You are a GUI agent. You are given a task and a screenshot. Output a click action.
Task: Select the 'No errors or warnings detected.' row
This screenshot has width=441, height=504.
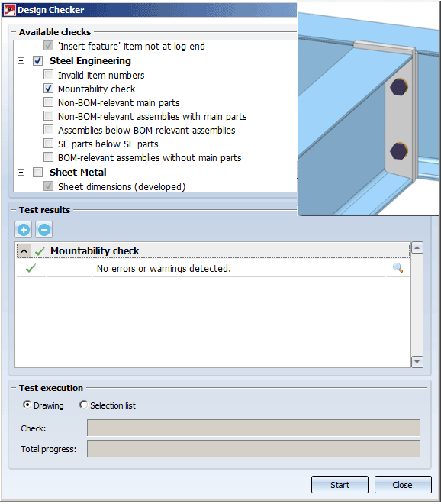click(213, 268)
